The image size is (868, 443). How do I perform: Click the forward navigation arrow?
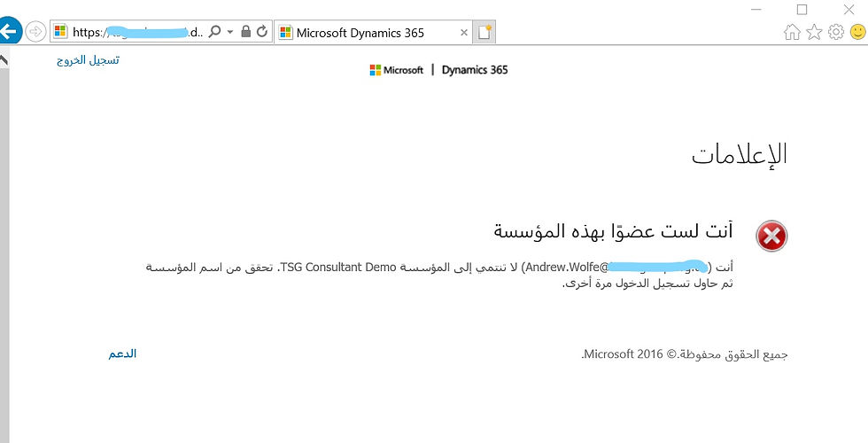[35, 32]
